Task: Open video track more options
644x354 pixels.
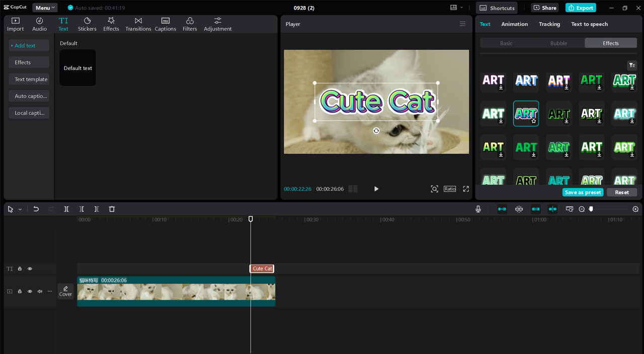Action: (50, 291)
